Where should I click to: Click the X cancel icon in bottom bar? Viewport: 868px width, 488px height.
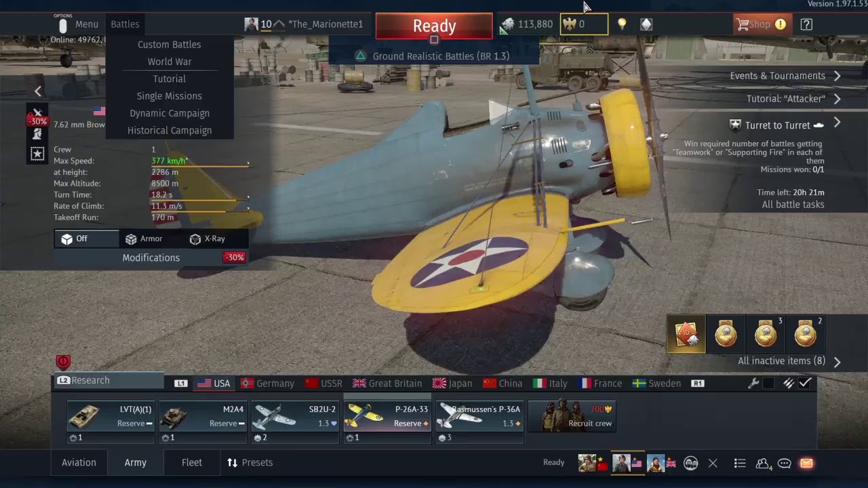[x=713, y=464]
